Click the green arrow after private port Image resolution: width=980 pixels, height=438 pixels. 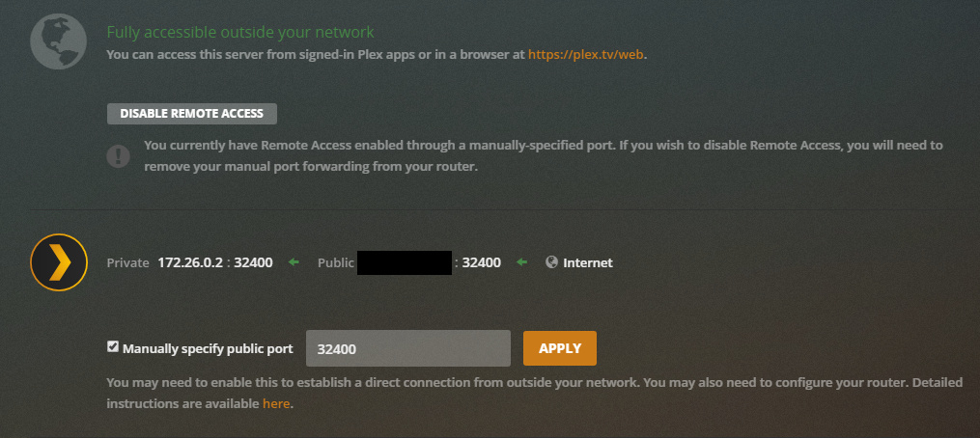pyautogui.click(x=294, y=262)
